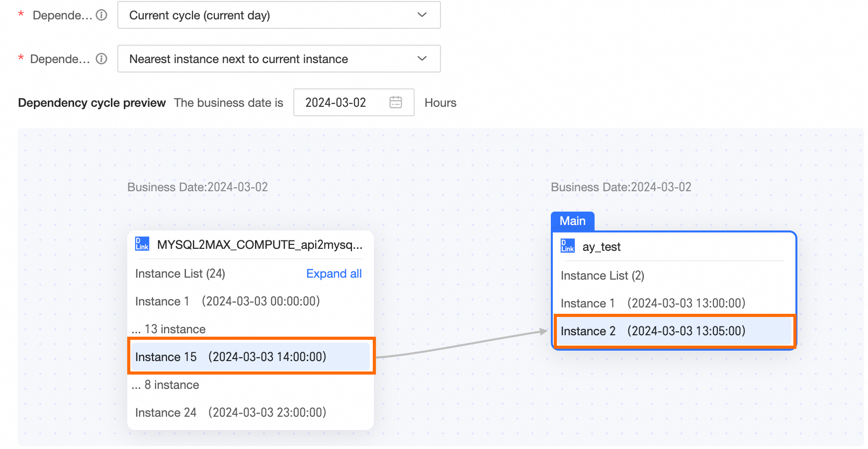Click the DLink icon of MYSQL2MAX_COMPUTE node
The width and height of the screenshot is (868, 449).
[x=142, y=244]
